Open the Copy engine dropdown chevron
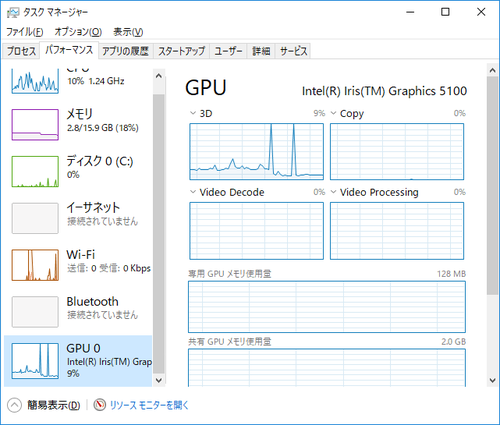Viewport: 500px width, 425px height. tap(333, 113)
